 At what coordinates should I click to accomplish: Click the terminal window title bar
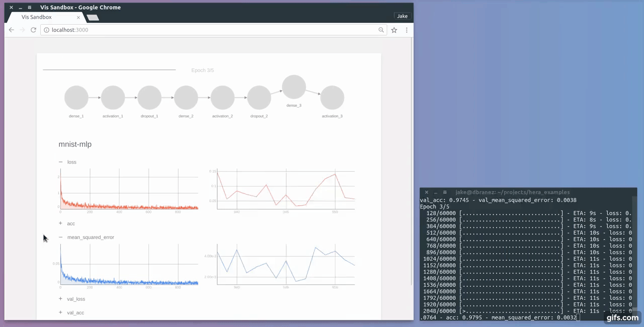pos(528,192)
